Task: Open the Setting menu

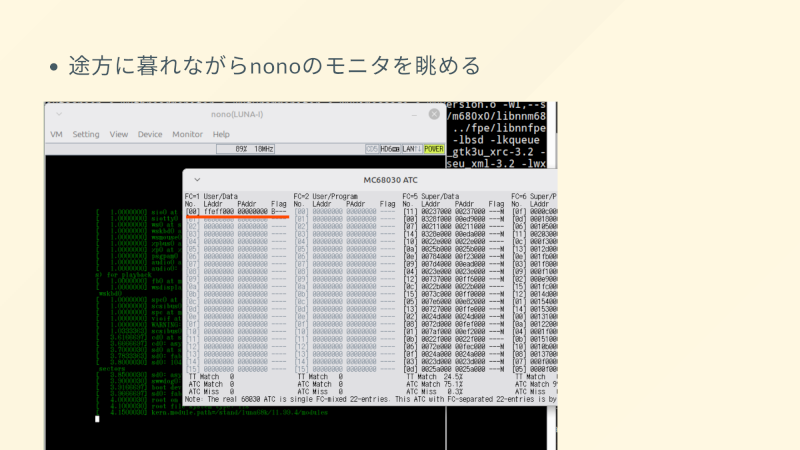Action: [86, 134]
